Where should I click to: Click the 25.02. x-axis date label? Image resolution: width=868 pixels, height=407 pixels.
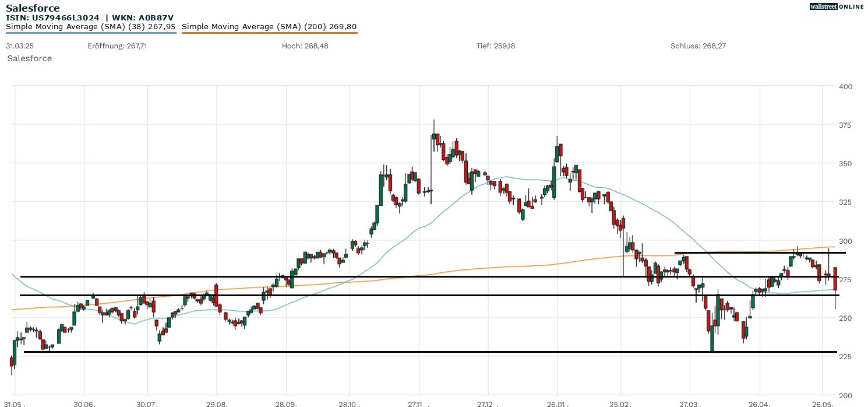pyautogui.click(x=621, y=404)
